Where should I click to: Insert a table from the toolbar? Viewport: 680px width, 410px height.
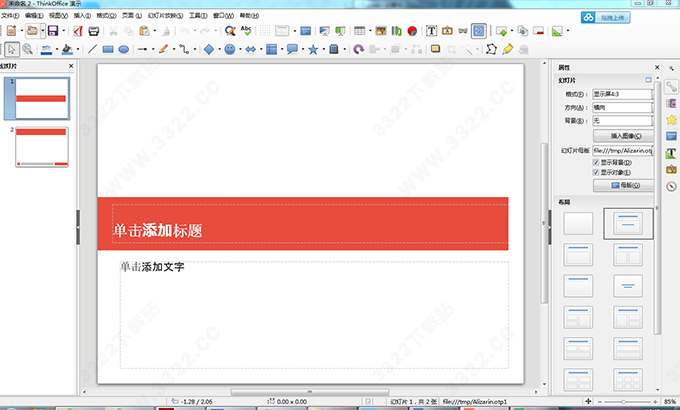pyautogui.click(x=360, y=31)
